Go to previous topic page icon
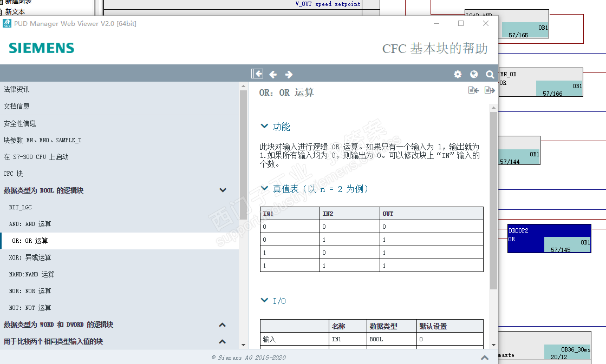The image size is (606, 364). 473,90
